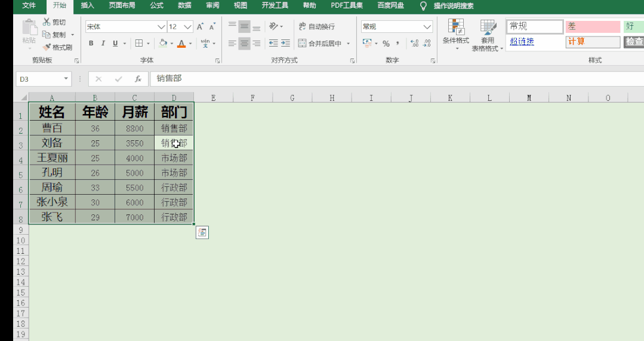Toggle bold formatting

(x=91, y=43)
